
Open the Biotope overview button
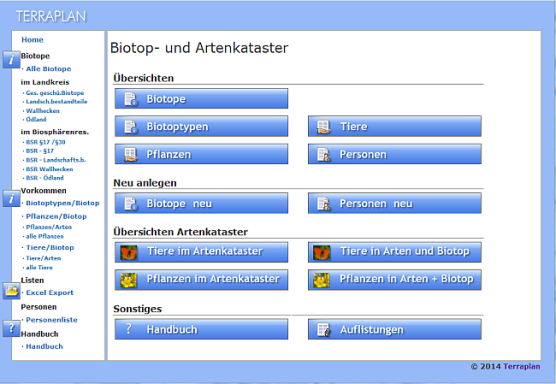pyautogui.click(x=201, y=99)
